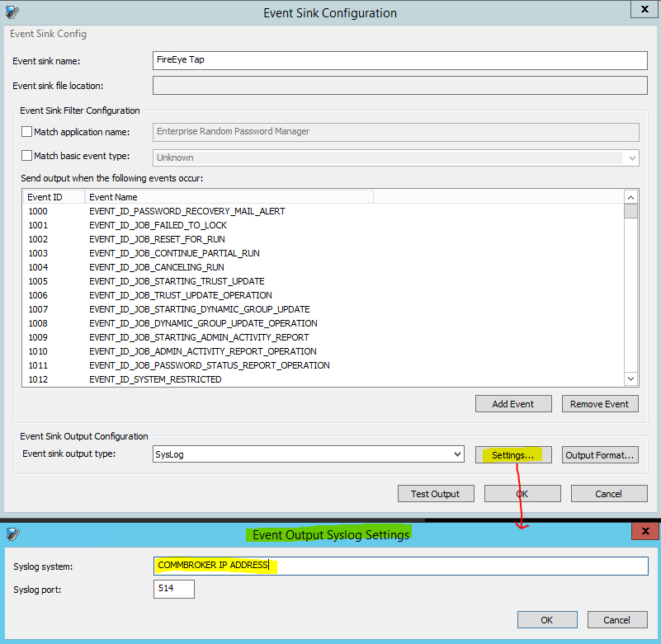Select event 1000 EVENT_ID_PASSWORD_RECOVERY_MAIL_ALERT

tap(323, 211)
